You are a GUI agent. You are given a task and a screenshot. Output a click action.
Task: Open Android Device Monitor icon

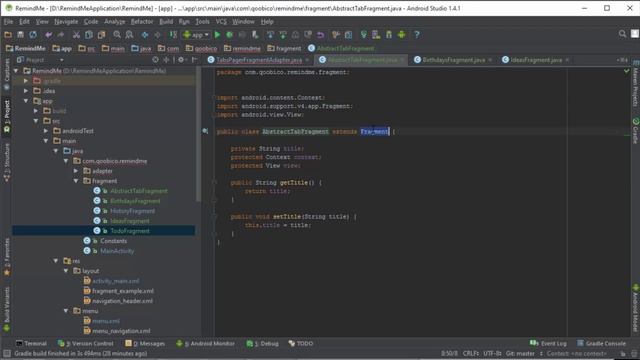[x=402, y=35]
